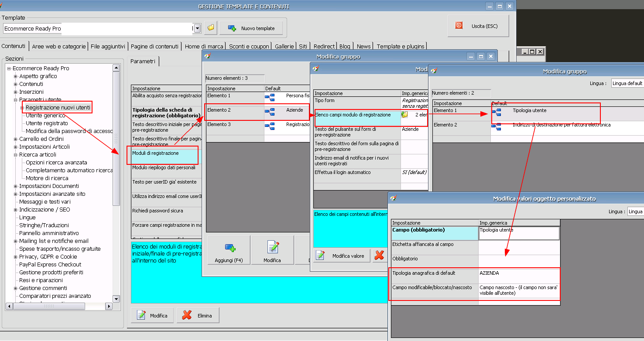Click app icon of Modifica valori oggetto window
Viewport: 644px width, 341px height.
pos(394,198)
